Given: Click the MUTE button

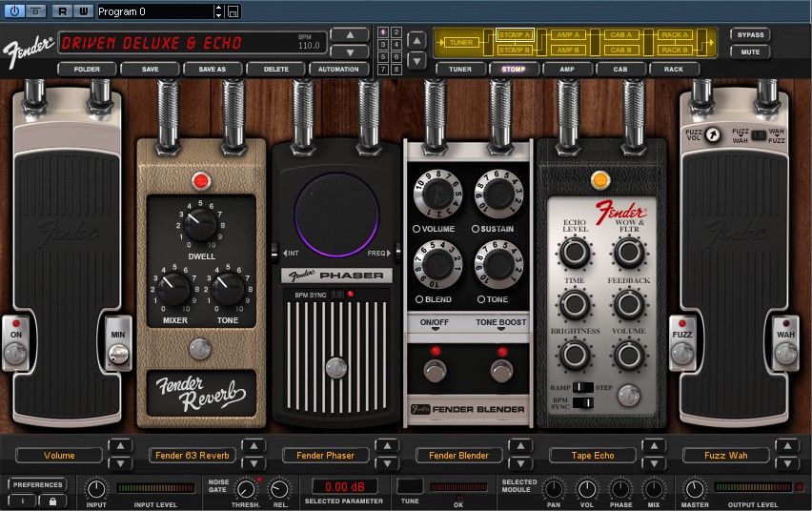Looking at the screenshot, I should click(750, 51).
